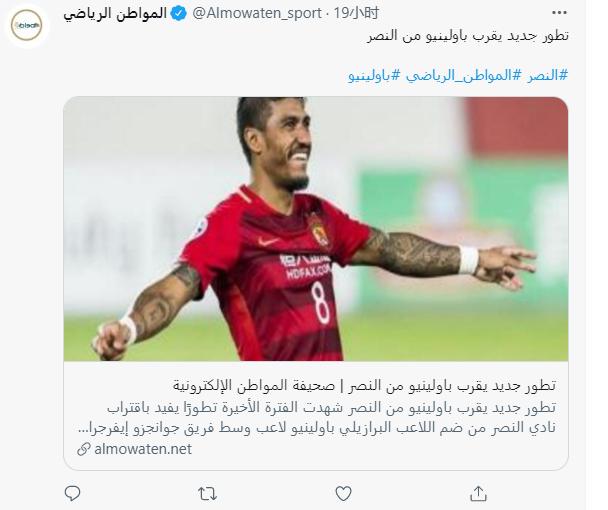Open the three-dot more options menu
Image resolution: width=608 pixels, height=510 pixels.
559,13
